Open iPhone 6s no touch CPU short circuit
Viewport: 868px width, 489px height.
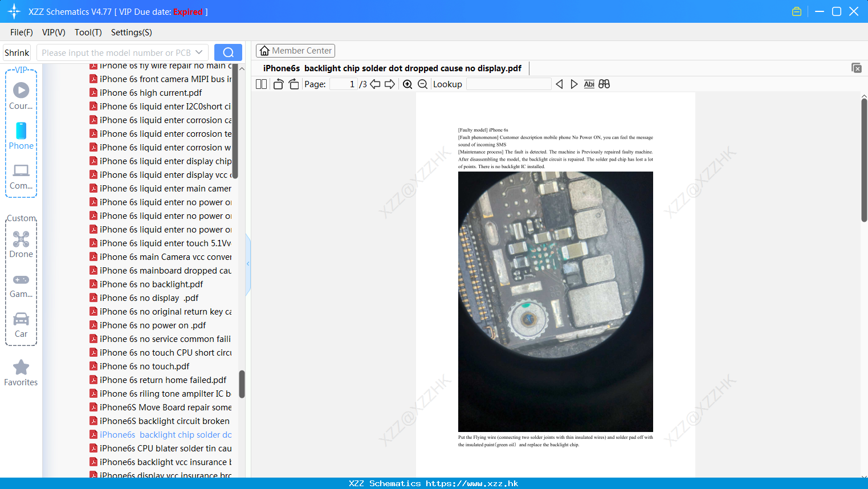click(161, 353)
